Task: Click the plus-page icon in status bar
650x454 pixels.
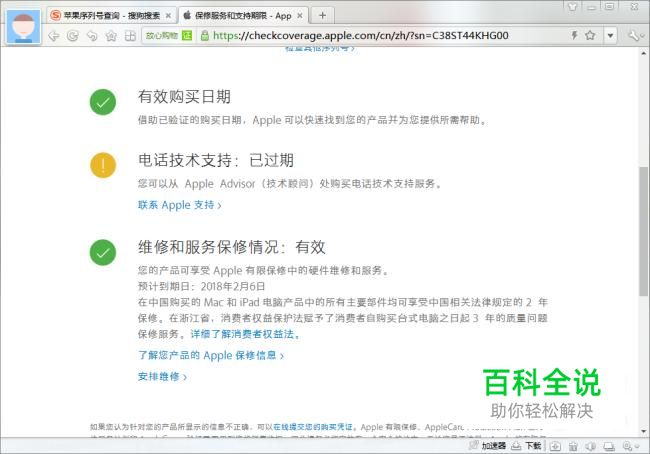Action: coord(555,446)
